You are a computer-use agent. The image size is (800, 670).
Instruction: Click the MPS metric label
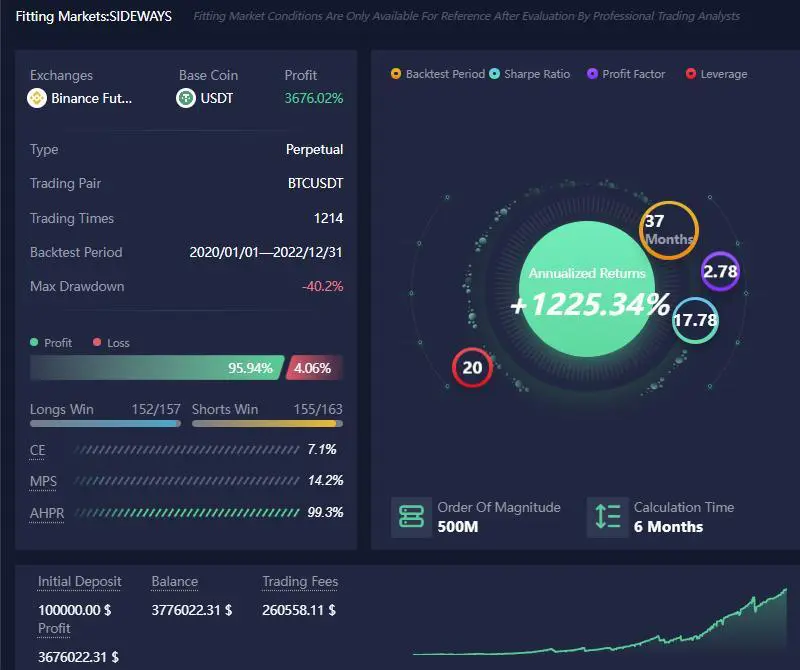pos(43,481)
